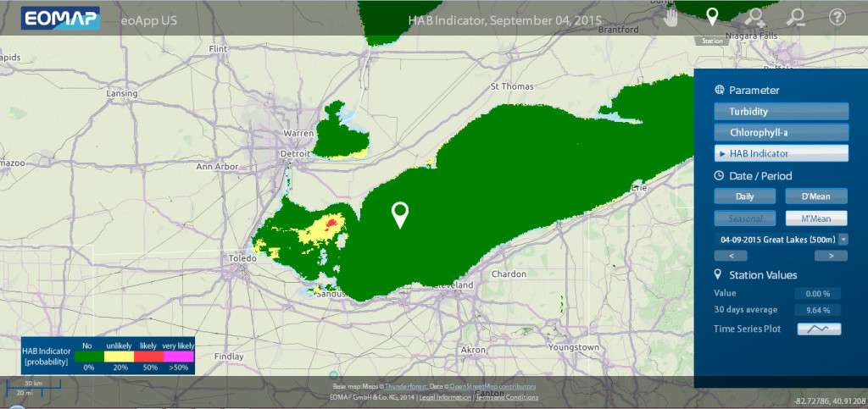868x409 pixels.
Task: Go to next date with right arrow
Action: tap(831, 255)
